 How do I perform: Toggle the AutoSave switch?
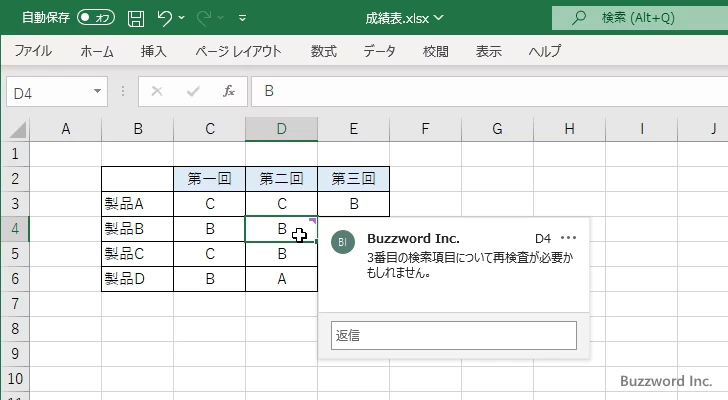point(96,18)
